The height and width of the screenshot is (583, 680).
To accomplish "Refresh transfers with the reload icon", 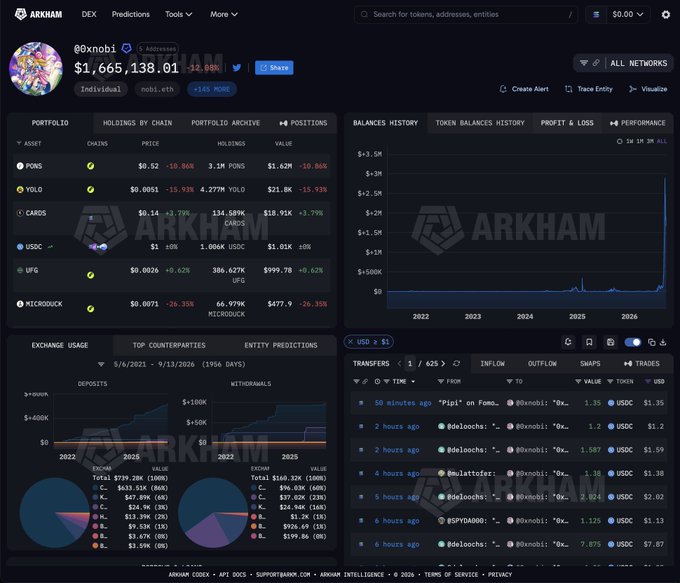I will (x=456, y=364).
